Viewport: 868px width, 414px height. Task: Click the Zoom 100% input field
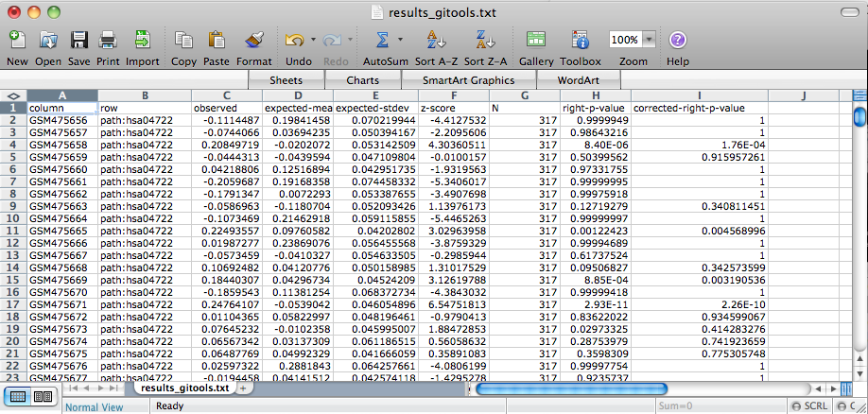point(625,40)
